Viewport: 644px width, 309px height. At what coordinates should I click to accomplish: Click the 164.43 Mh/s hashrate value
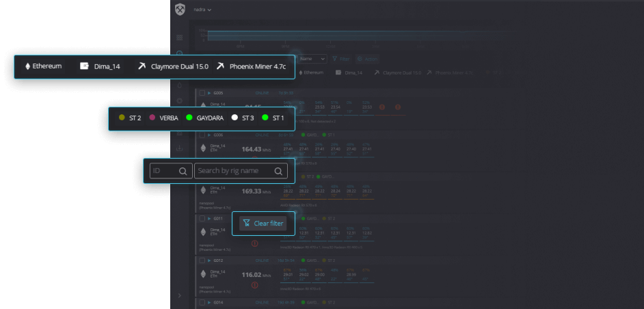point(256,149)
